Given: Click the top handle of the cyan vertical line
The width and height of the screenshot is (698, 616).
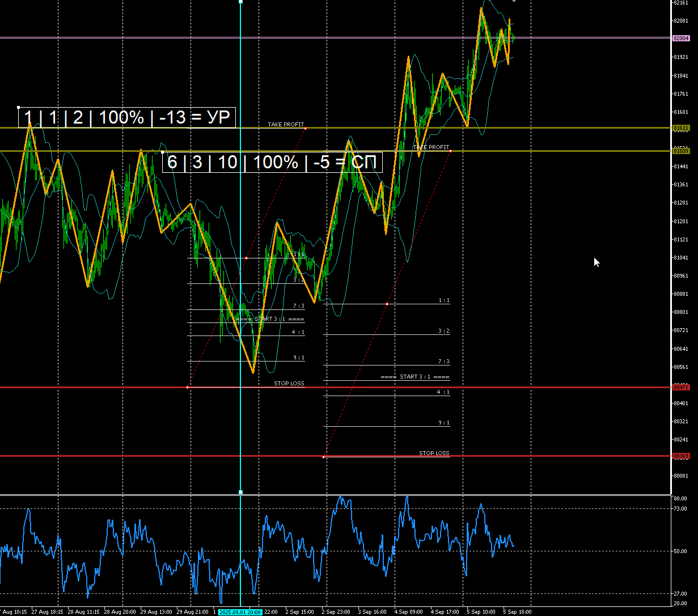Looking at the screenshot, I should pos(240,2).
